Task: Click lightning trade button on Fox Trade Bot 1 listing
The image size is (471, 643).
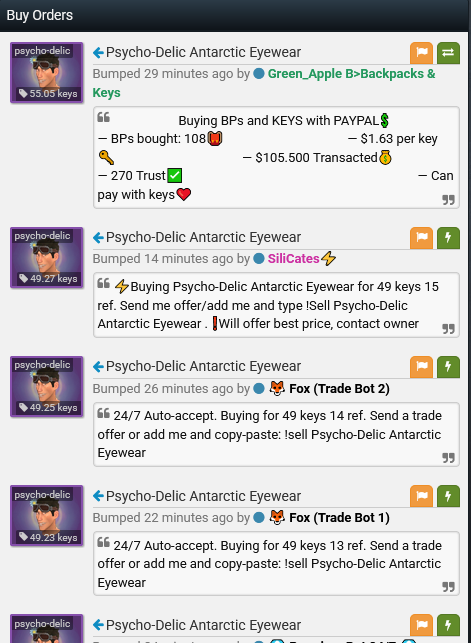Action: point(448,496)
